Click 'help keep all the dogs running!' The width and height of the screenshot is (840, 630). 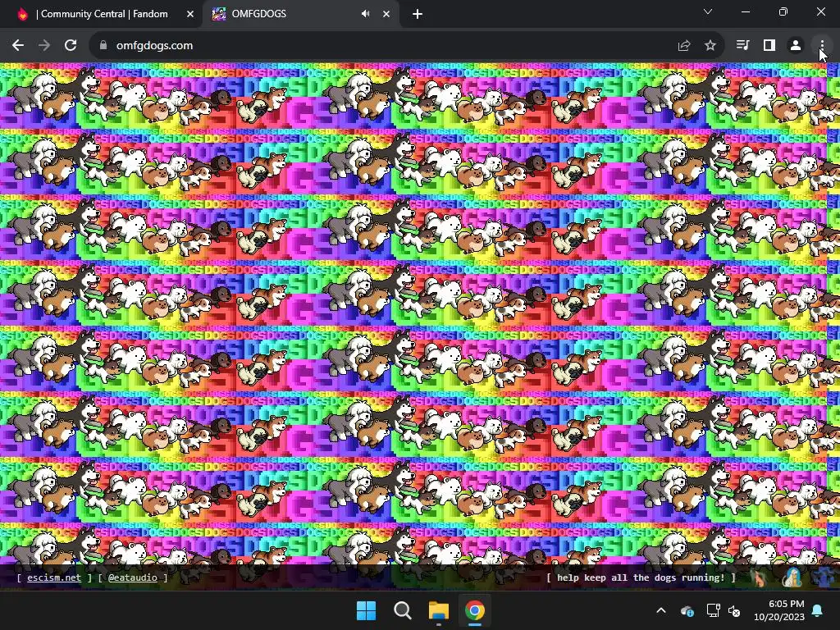[x=641, y=577]
